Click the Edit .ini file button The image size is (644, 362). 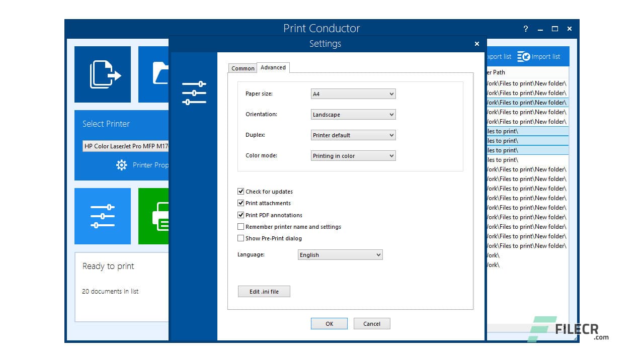point(264,291)
